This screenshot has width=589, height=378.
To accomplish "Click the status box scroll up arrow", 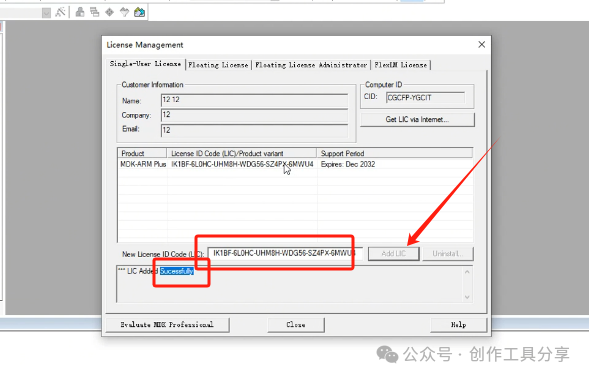I will coord(467,272).
